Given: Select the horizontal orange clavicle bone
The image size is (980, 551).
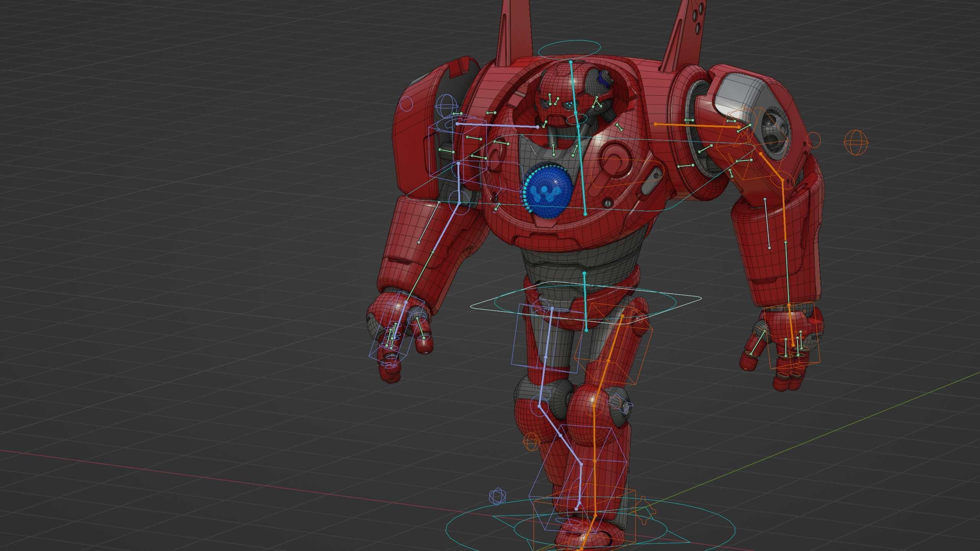Looking at the screenshot, I should tap(697, 125).
